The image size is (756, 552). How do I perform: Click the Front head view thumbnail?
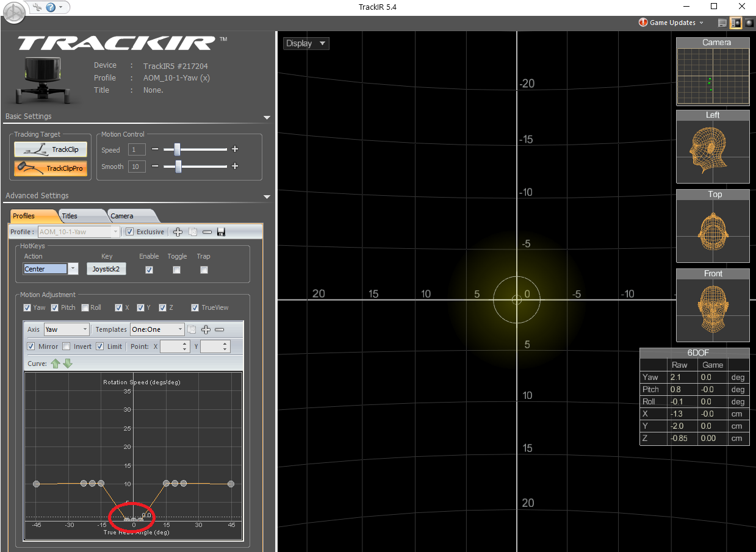[713, 305]
